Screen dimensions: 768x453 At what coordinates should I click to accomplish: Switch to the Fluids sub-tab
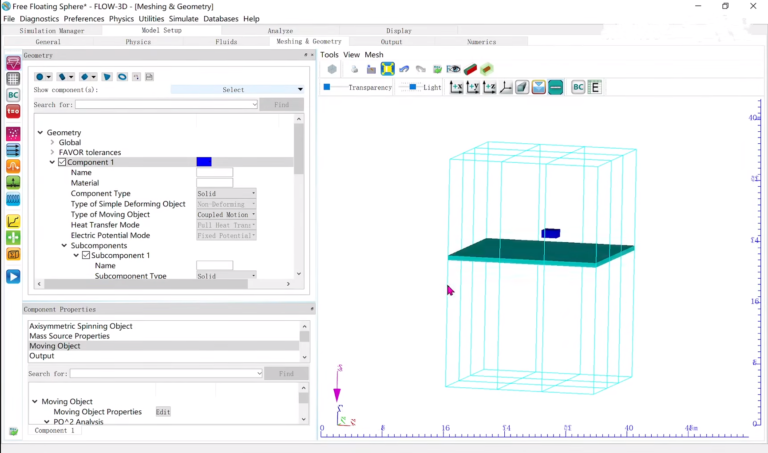click(226, 42)
